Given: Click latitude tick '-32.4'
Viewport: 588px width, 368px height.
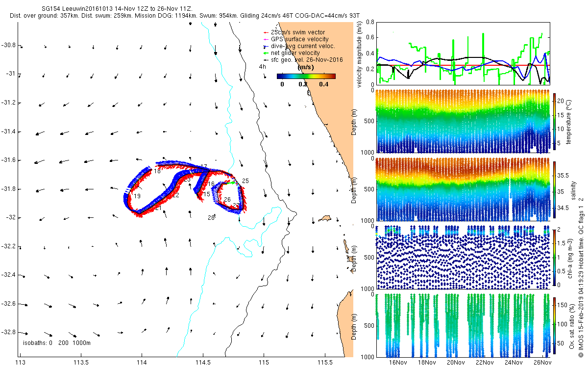Looking at the screenshot, I should [x=8, y=275].
